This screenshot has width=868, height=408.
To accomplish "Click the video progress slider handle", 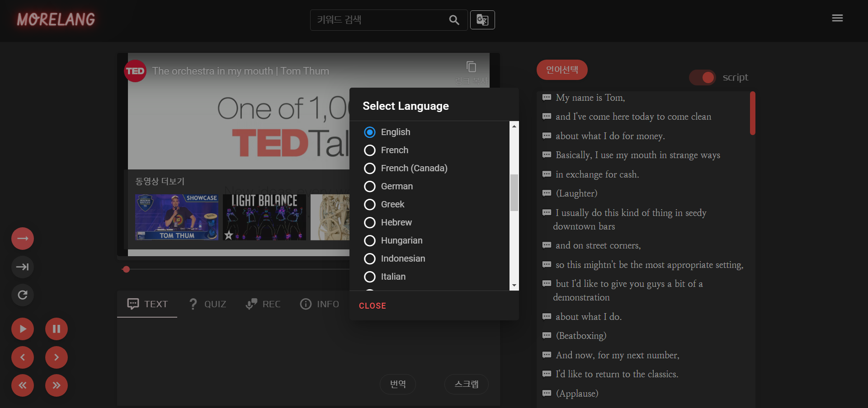I will 126,269.
